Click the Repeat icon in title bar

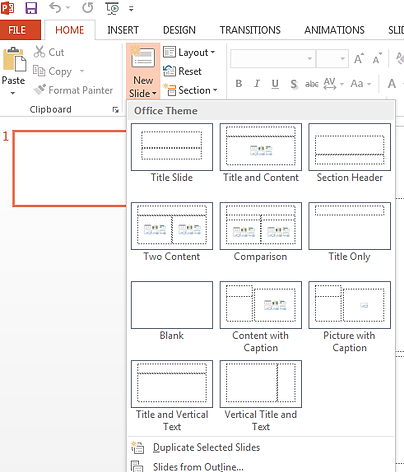[88, 7]
